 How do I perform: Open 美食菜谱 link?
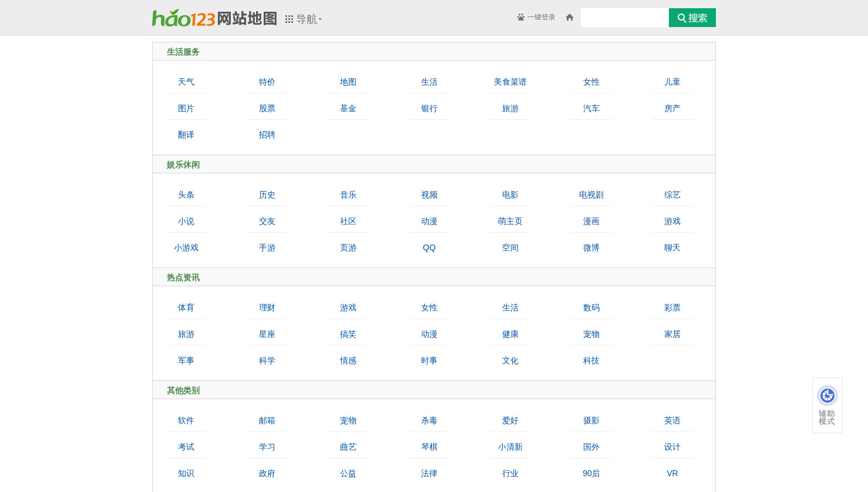510,82
